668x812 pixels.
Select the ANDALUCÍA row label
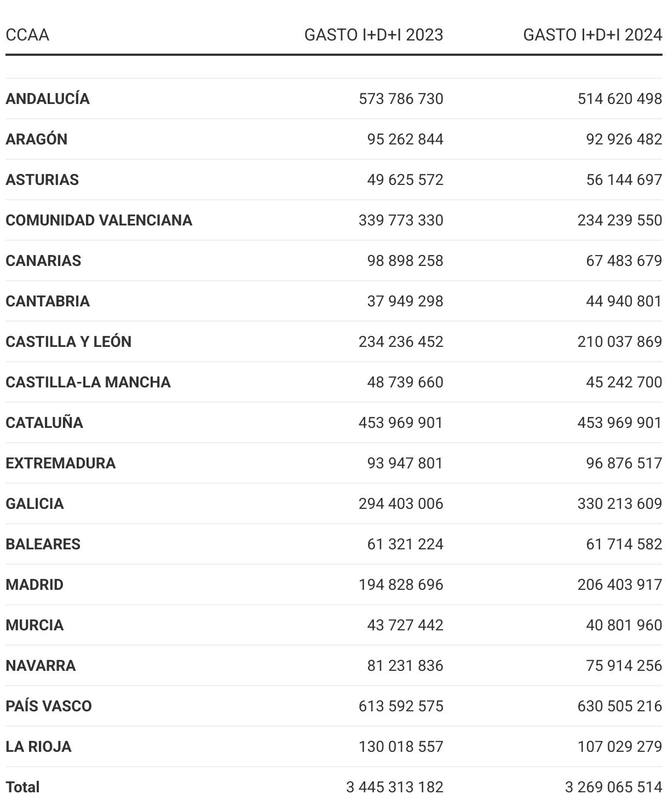[x=48, y=99]
